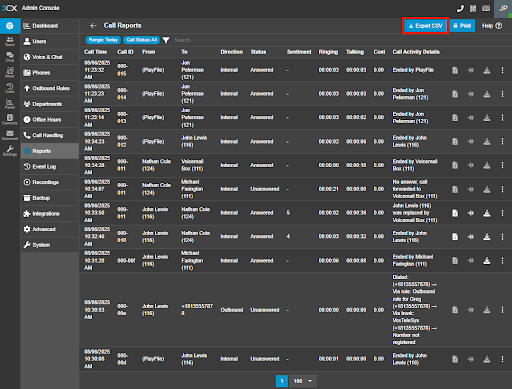Screen dimensions: 512x389
Task: Open Call Handling in admin menu
Action: [x=50, y=135]
